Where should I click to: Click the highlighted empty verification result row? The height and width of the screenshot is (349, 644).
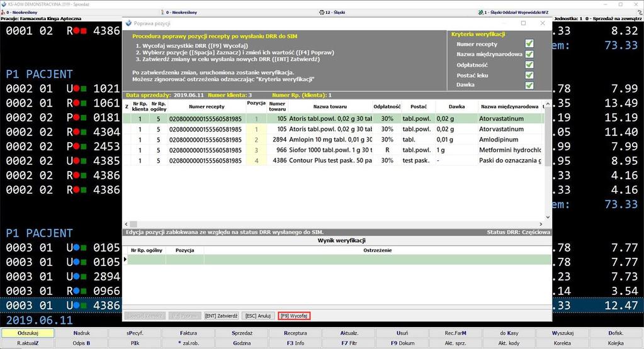tap(339, 259)
